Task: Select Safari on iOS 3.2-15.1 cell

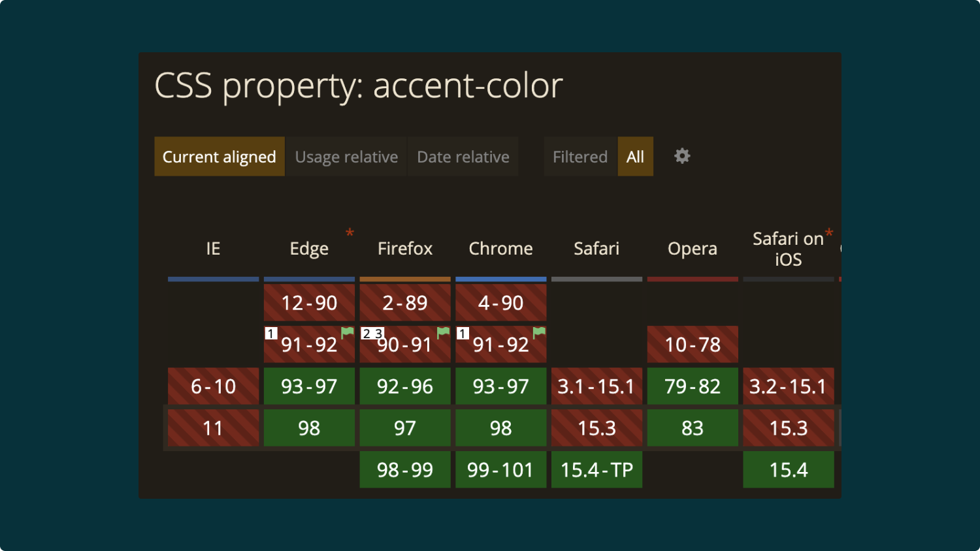Action: pos(789,386)
